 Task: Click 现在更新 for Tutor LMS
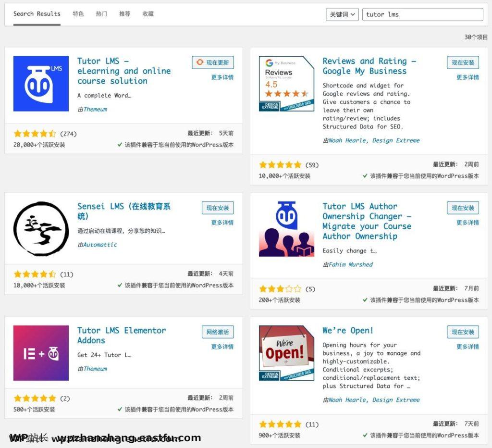click(213, 62)
